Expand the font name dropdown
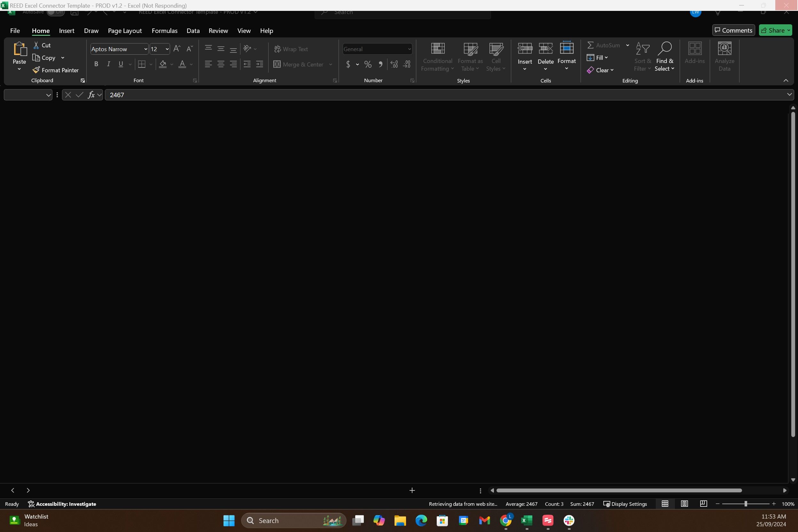The height and width of the screenshot is (532, 798). [145, 49]
